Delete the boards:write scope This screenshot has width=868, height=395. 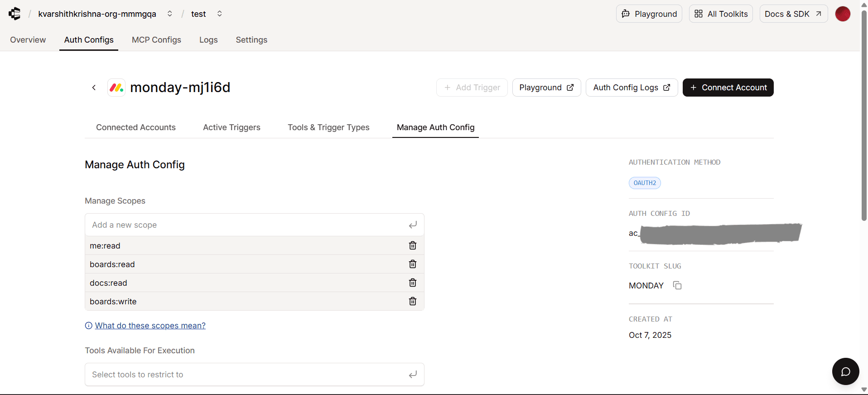pos(413,301)
